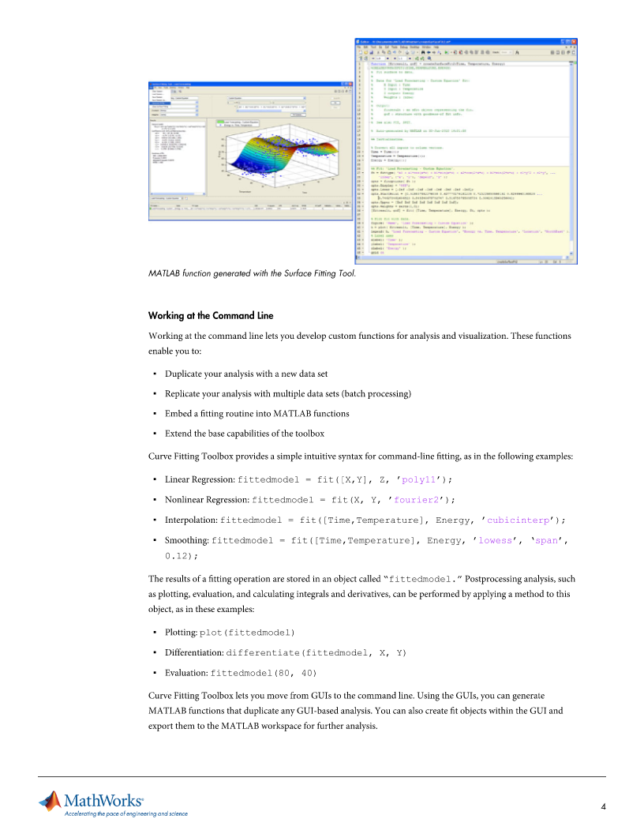Click the quoted "fittedmodel." object name in paragraph
Screen dimensions: 644x834
click(423, 579)
